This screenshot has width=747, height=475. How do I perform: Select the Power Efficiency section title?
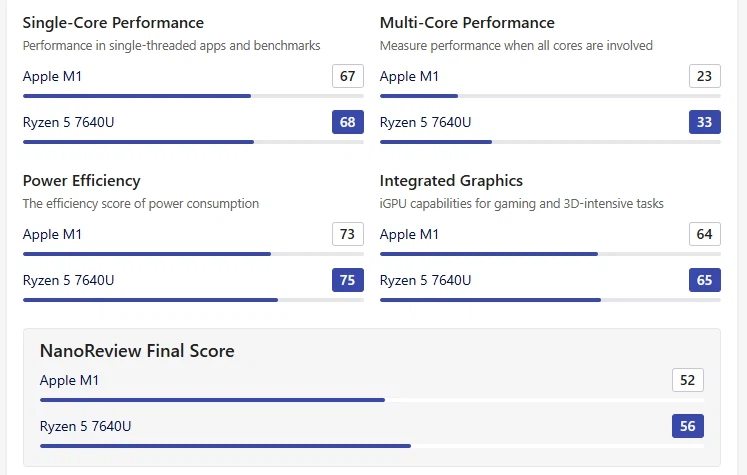[x=82, y=181]
